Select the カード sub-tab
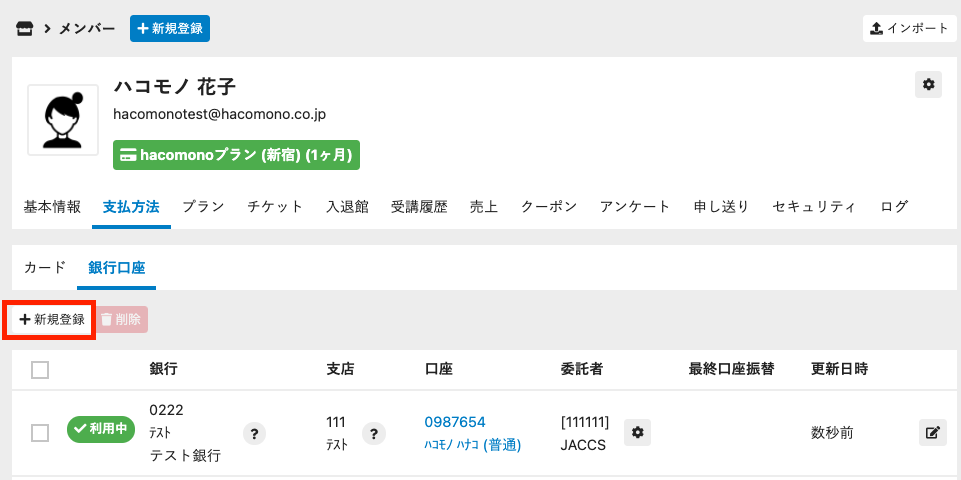Image resolution: width=961 pixels, height=480 pixels. tap(45, 267)
